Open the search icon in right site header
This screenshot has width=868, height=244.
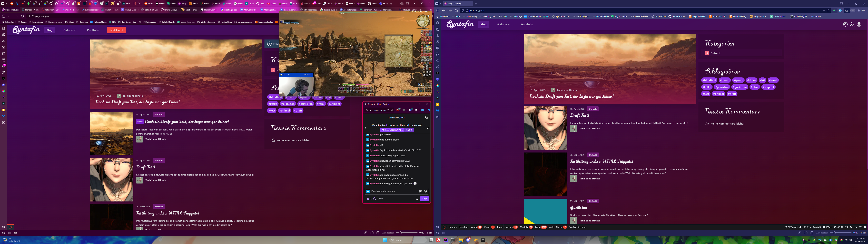pos(845,24)
